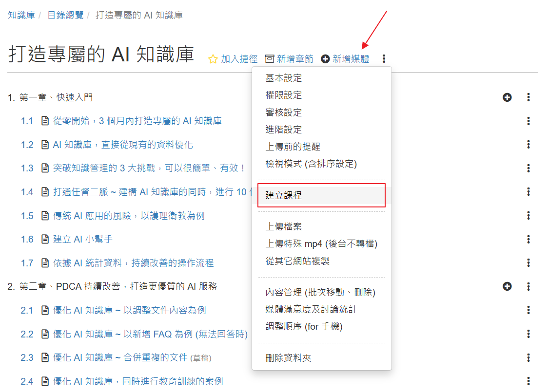Click the plus icon beside 第二章 PDCA row
The height and width of the screenshot is (392, 548).
[507, 286]
